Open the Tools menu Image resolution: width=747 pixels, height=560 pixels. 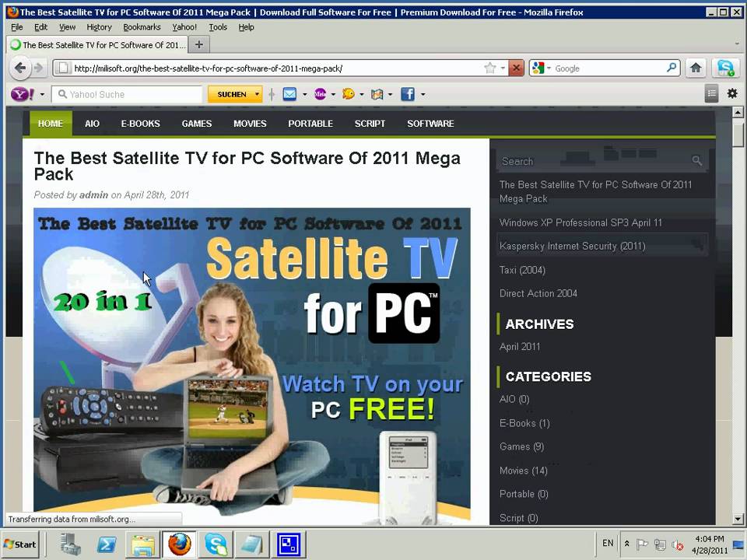[x=218, y=27]
